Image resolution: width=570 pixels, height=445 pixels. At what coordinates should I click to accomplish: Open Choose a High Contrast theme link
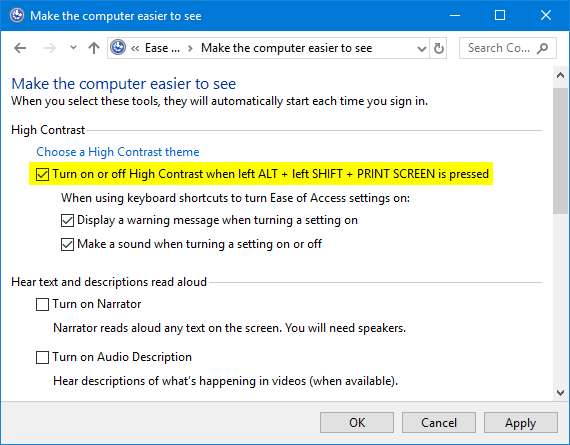[x=118, y=152]
